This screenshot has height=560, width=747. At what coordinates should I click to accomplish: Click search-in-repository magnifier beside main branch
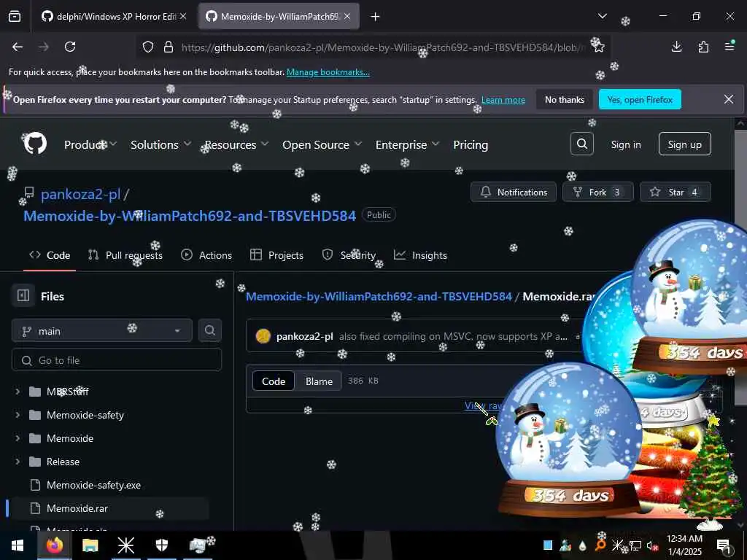209,330
